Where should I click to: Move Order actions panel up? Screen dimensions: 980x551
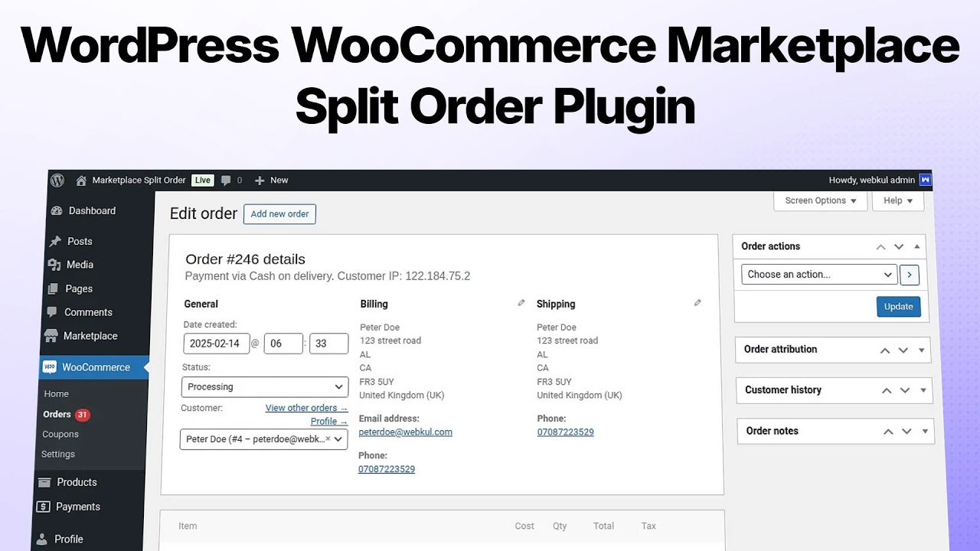pos(880,246)
